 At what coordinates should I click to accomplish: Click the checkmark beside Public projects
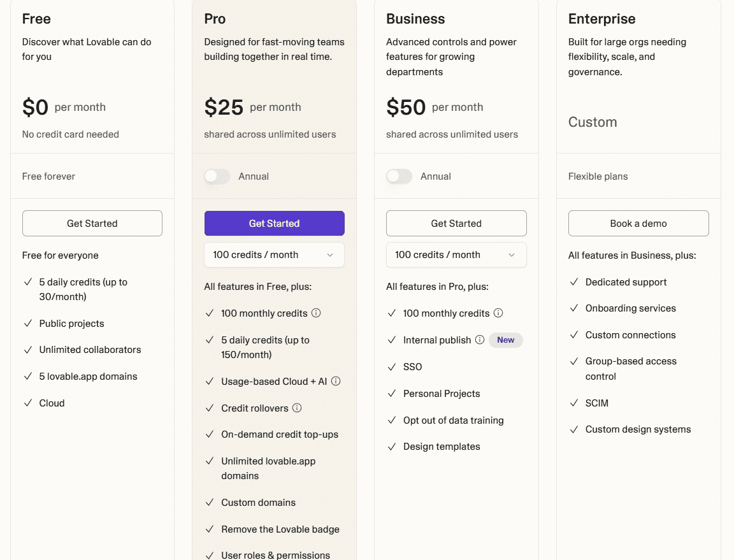point(27,323)
